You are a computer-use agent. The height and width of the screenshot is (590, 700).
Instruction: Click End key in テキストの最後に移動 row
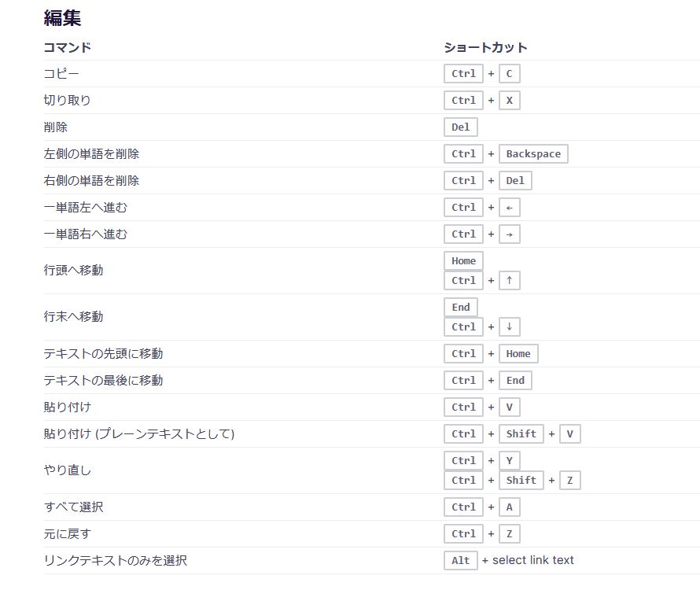pyautogui.click(x=515, y=381)
